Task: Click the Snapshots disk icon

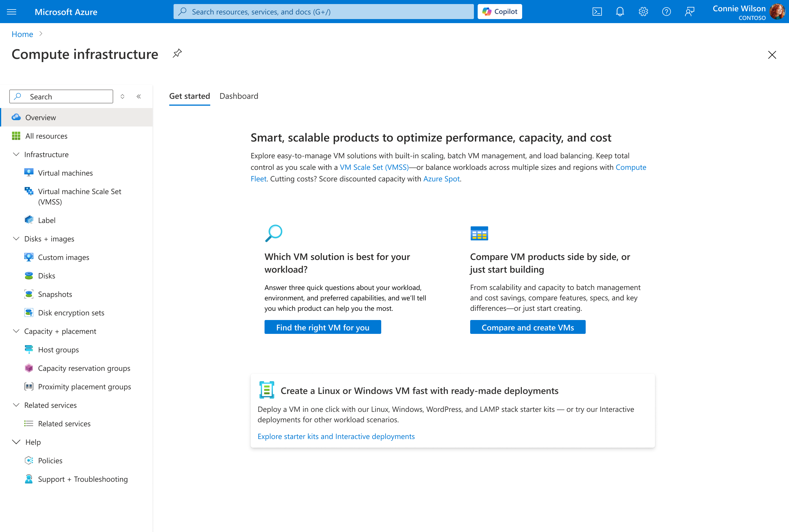Action: coord(29,294)
